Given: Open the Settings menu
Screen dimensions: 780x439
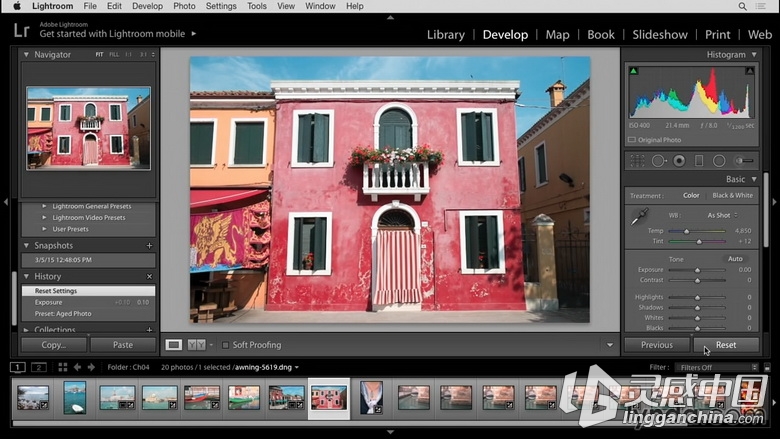Looking at the screenshot, I should pyautogui.click(x=221, y=6).
